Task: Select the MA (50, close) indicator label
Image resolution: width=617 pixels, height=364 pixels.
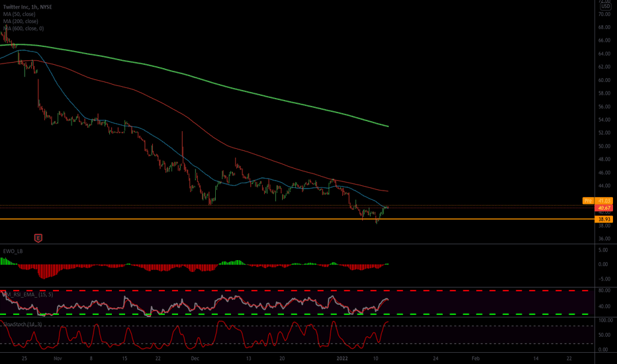Action: click(19, 14)
